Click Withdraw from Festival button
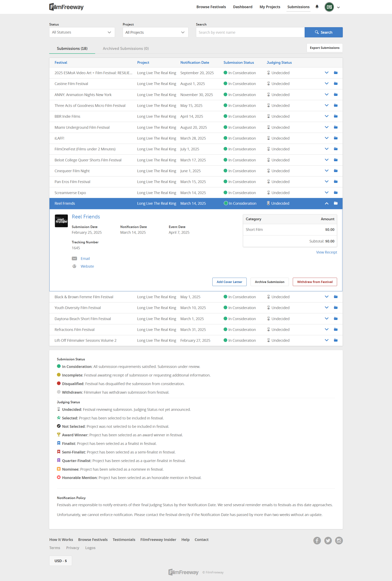Image resolution: width=392 pixels, height=581 pixels. coord(315,282)
